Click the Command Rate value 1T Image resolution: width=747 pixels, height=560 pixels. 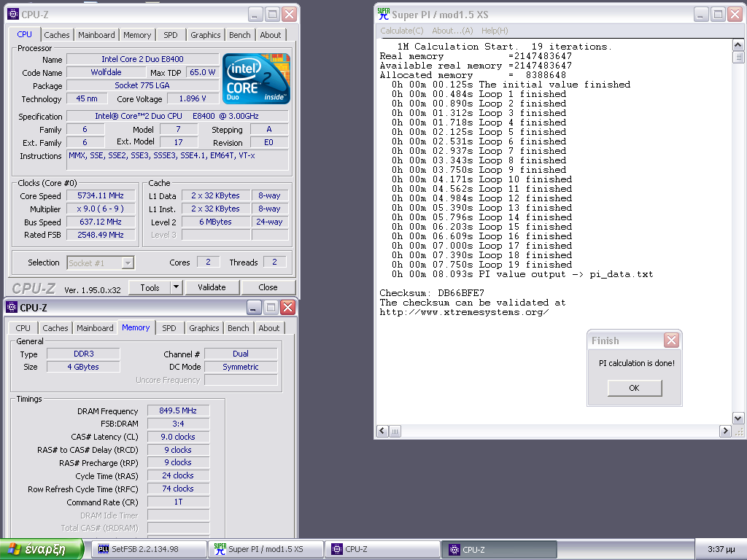pos(178,502)
